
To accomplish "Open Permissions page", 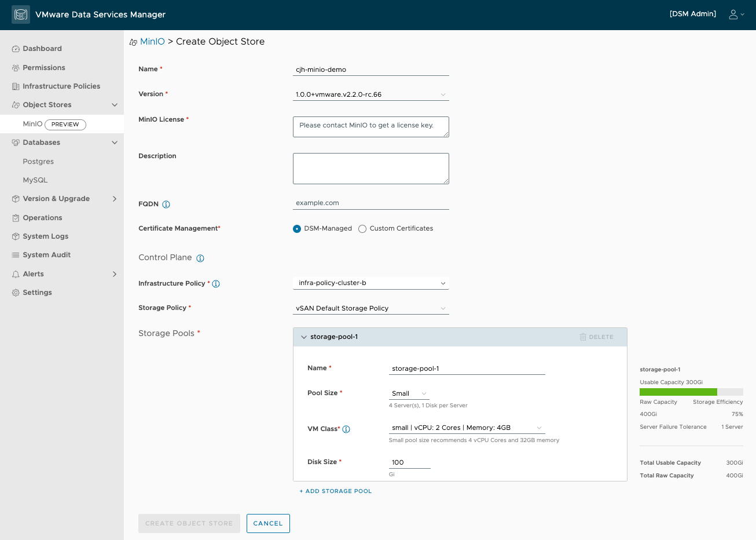I will click(44, 68).
